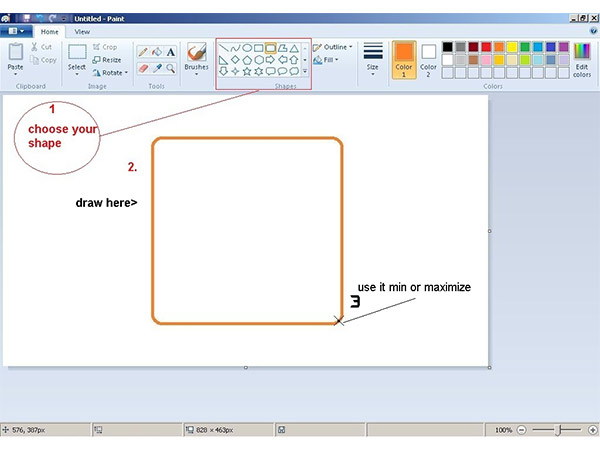Select the Eraser tool
Image resolution: width=600 pixels, height=450 pixels.
click(x=142, y=68)
